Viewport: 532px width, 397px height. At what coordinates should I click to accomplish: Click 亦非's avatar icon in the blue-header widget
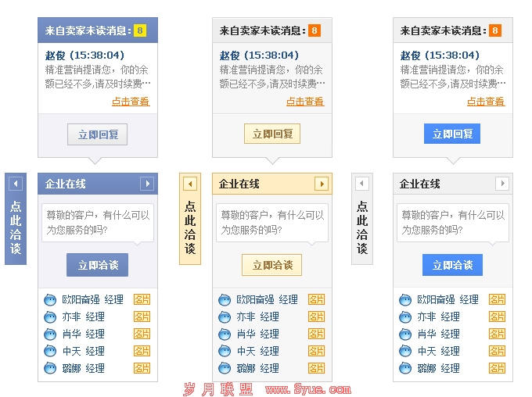(x=50, y=317)
